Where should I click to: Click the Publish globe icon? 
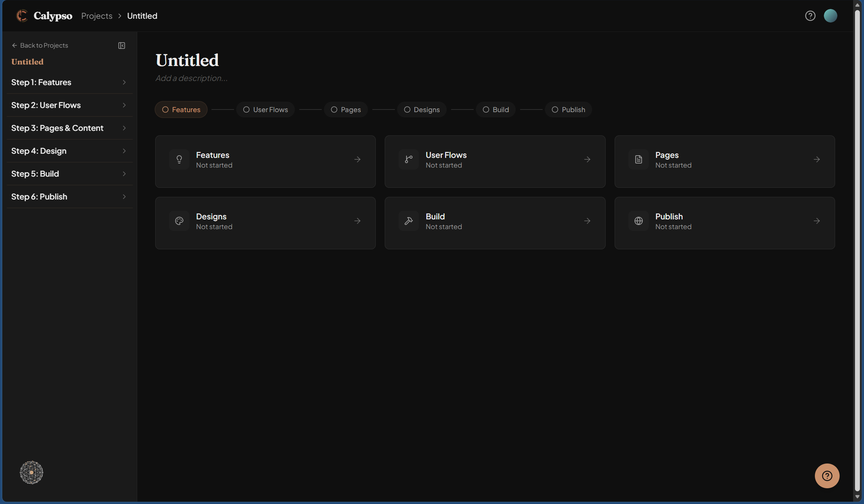pyautogui.click(x=638, y=220)
